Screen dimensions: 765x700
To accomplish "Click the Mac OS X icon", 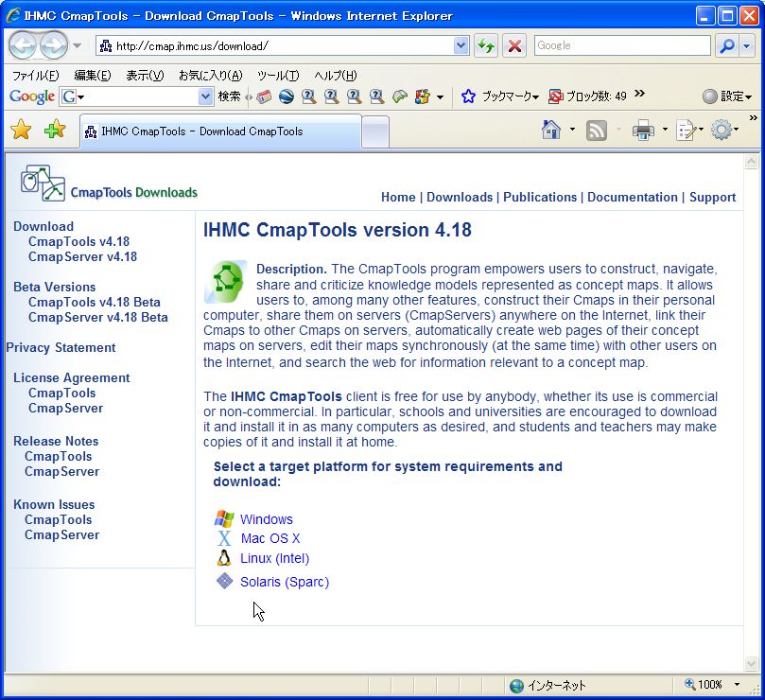I will pos(224,538).
